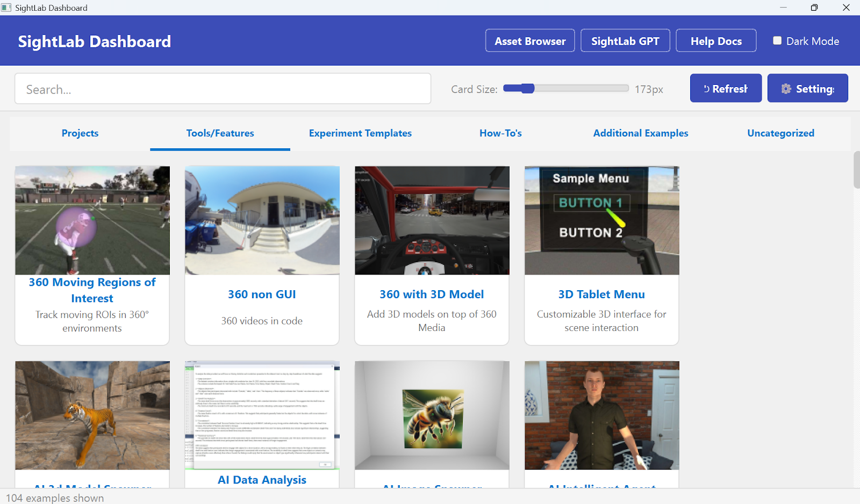
Task: Click the SightLab Dashboard header title
Action: (95, 41)
